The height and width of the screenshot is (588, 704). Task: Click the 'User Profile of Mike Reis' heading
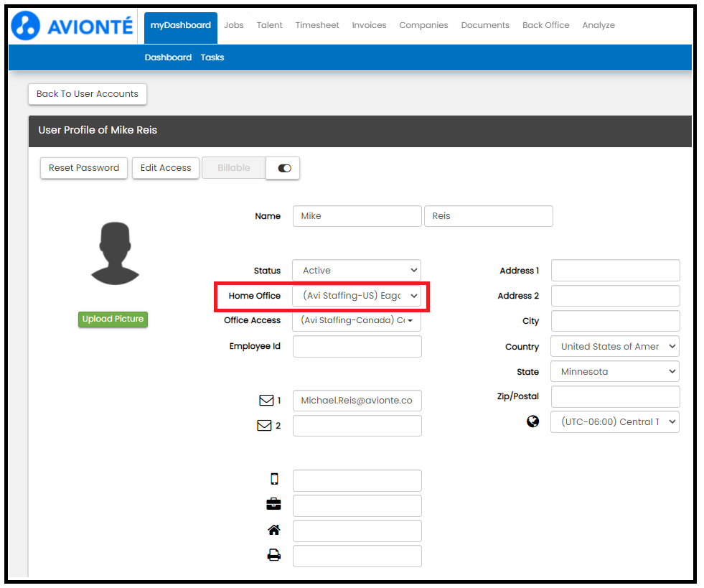[98, 130]
